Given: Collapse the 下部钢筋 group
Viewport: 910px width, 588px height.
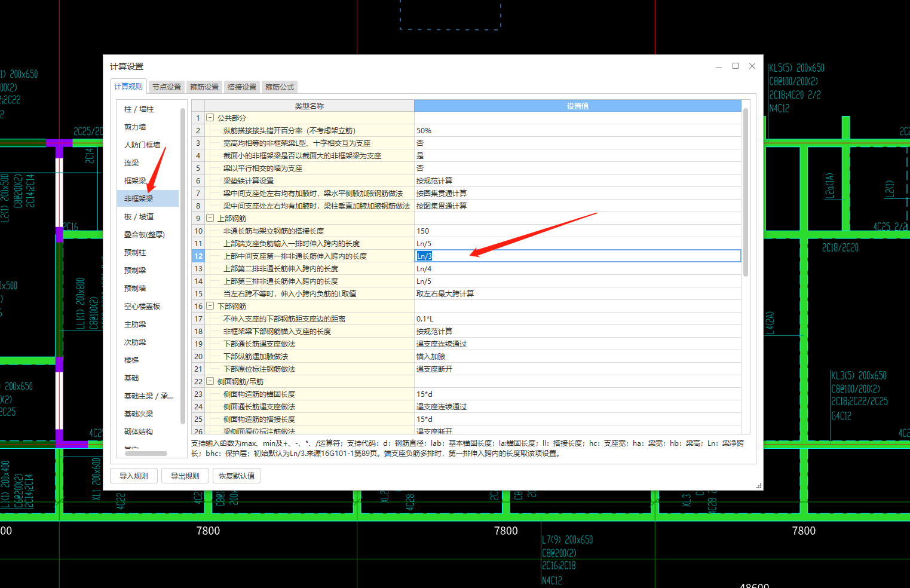Looking at the screenshot, I should pyautogui.click(x=210, y=306).
